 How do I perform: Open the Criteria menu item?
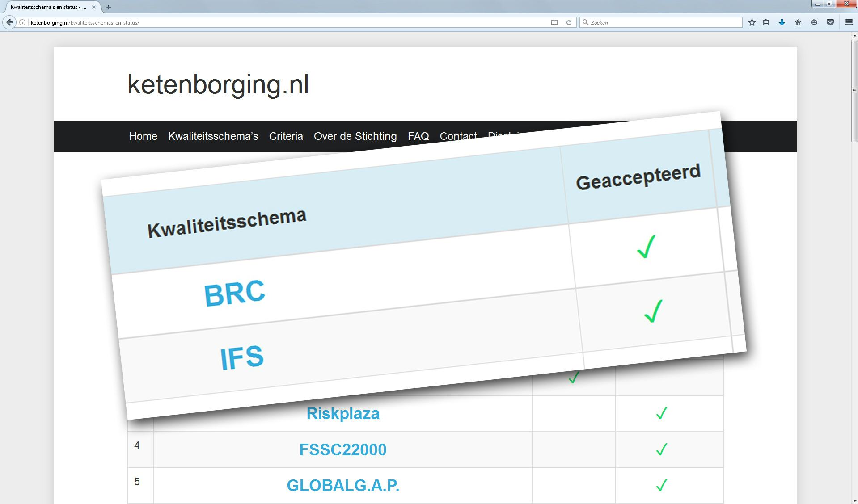pyautogui.click(x=286, y=136)
